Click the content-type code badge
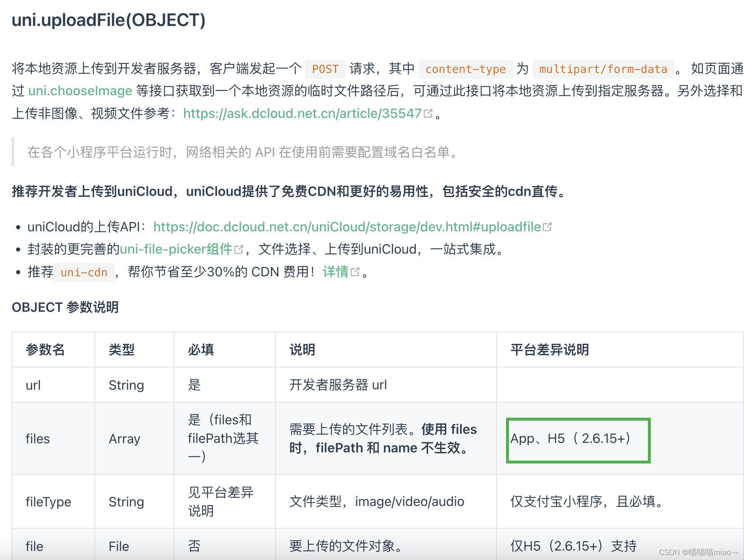Viewport: 744px width, 560px height. tap(465, 68)
